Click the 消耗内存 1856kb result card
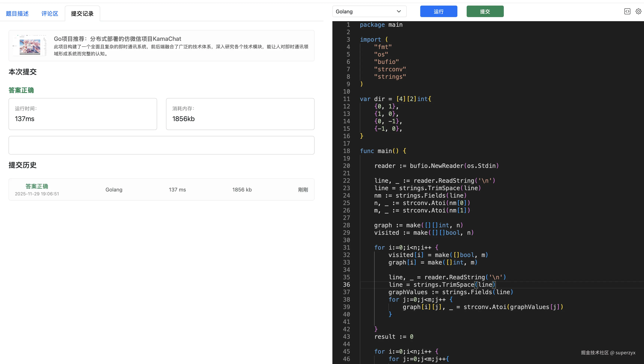 tap(240, 114)
